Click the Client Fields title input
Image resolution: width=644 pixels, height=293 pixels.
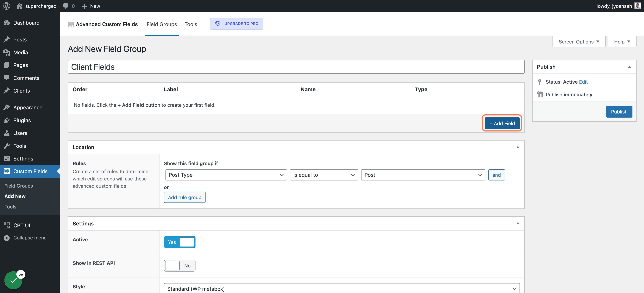coord(296,67)
